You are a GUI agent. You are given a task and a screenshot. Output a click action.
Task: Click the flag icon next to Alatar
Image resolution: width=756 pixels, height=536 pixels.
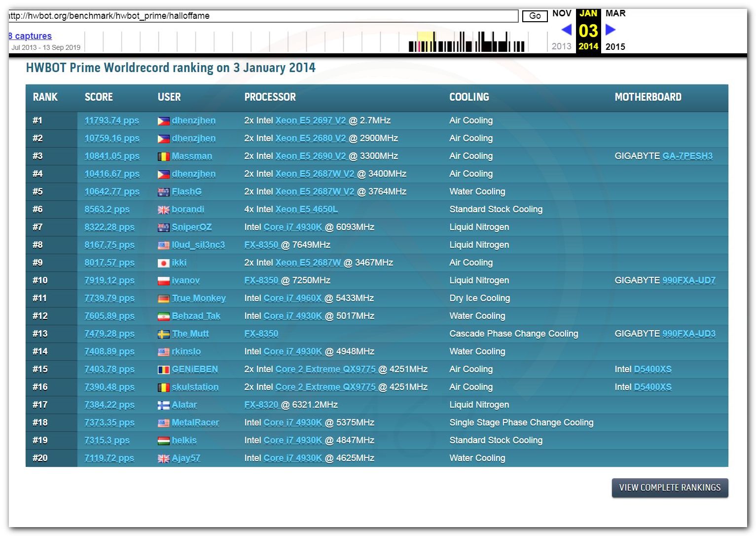point(163,405)
